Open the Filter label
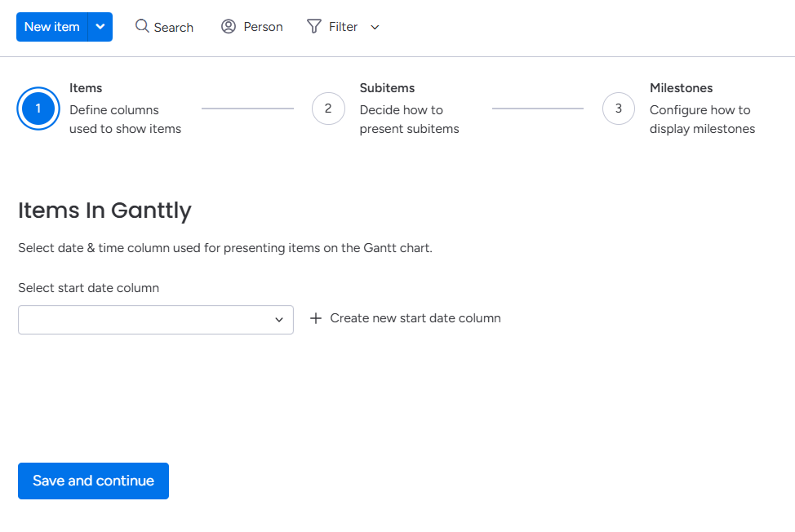795x532 pixels. pyautogui.click(x=344, y=27)
